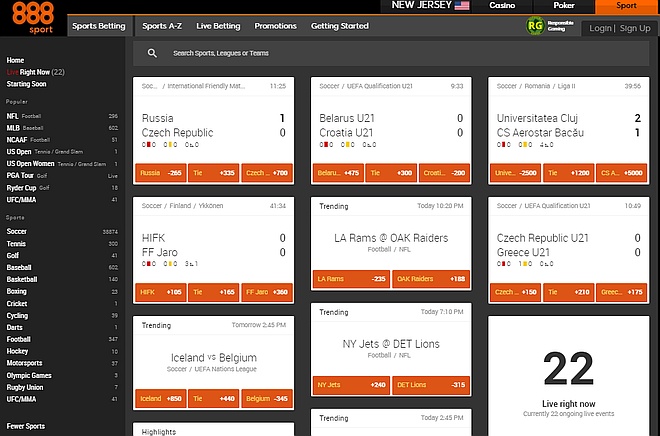Bet on OAK Raiders at +188

tap(431, 279)
